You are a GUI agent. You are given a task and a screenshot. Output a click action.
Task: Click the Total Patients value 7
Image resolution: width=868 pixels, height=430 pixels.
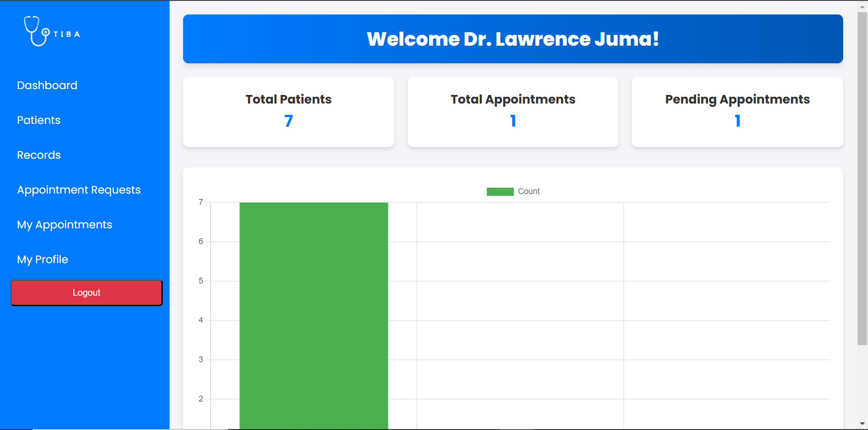288,121
